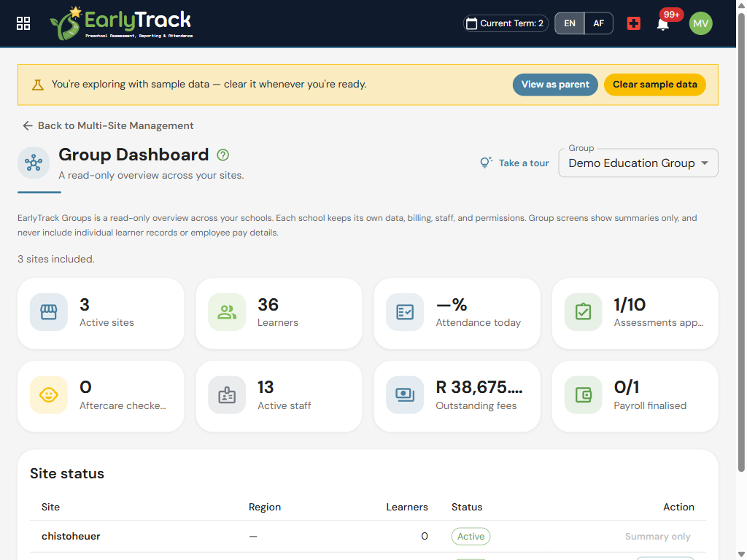
Task: Click the Aftercare smiley face icon
Action: 49,394
